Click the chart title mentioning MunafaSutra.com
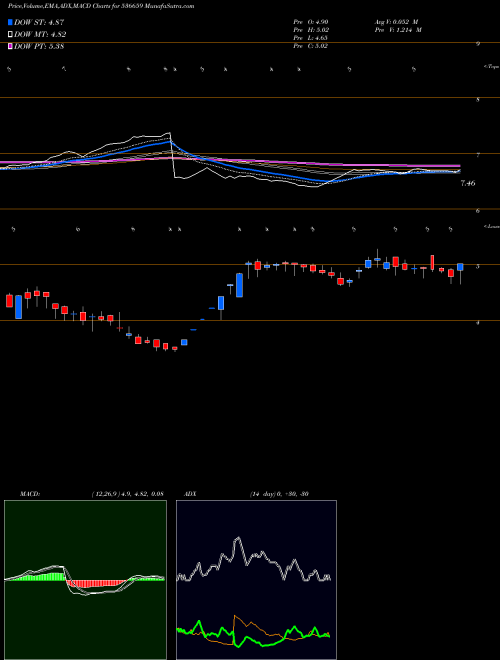This screenshot has height=660, width=500. (101, 7)
